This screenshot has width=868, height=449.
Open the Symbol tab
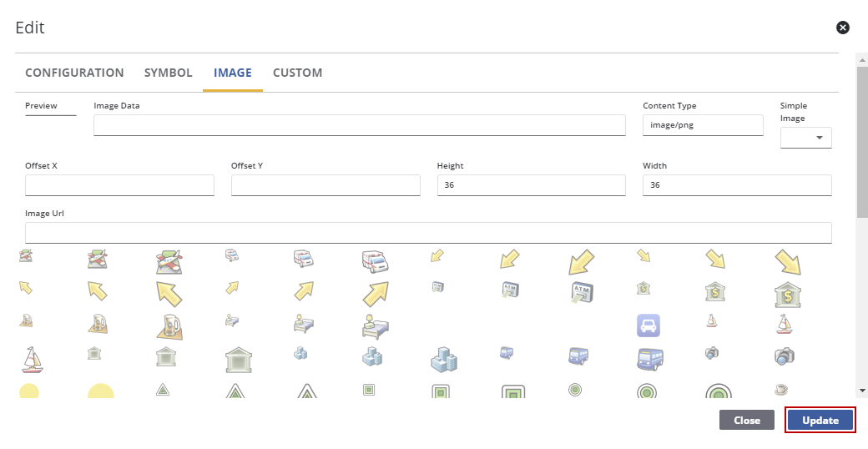pos(168,73)
